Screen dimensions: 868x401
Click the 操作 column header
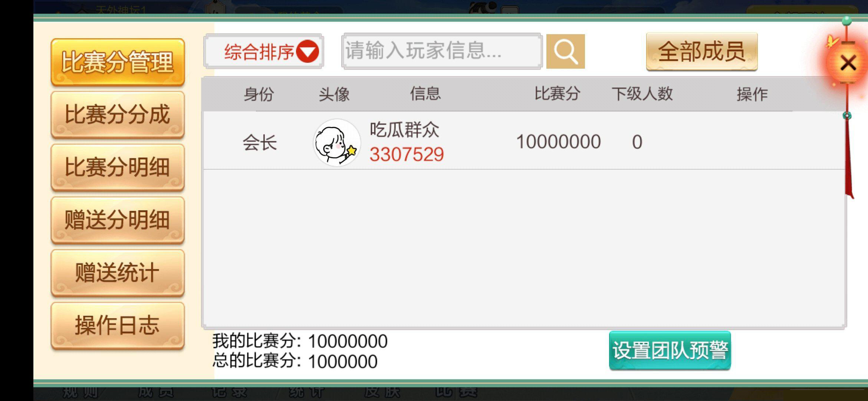752,94
